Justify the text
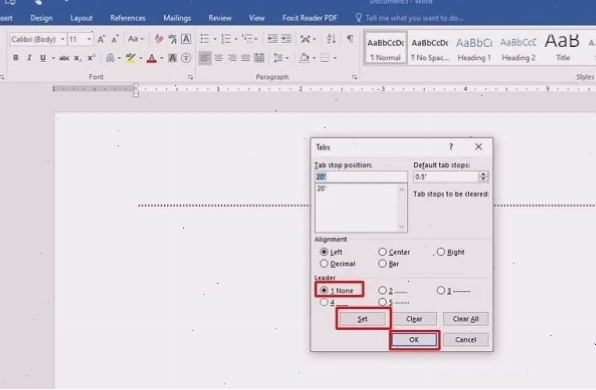Viewport: 596px width, 390px height. [246, 58]
